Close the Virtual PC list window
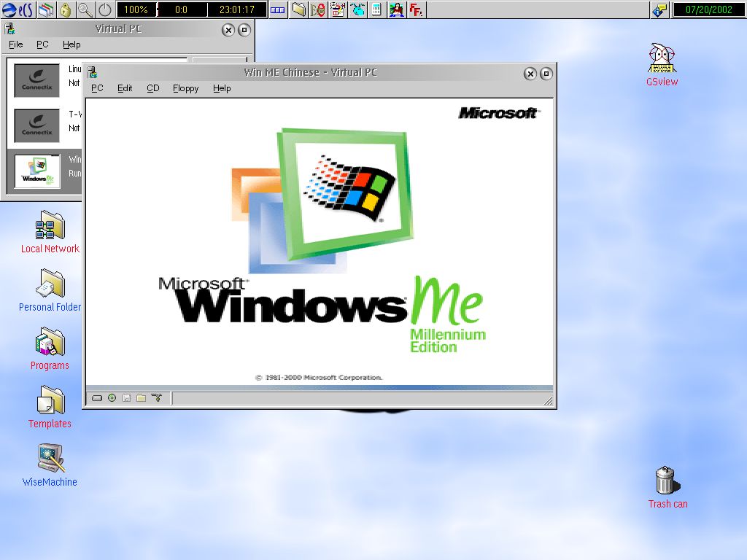 [228, 30]
